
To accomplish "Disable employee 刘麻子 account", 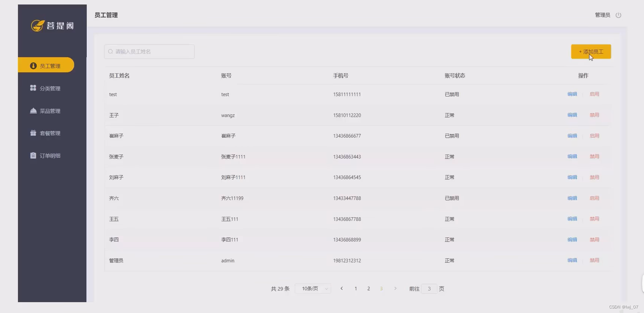I will tap(594, 177).
